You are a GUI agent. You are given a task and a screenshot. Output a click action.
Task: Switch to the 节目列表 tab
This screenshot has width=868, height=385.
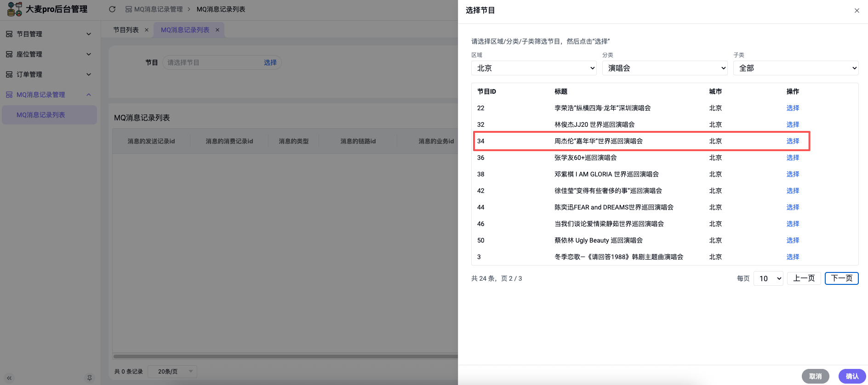(x=126, y=30)
